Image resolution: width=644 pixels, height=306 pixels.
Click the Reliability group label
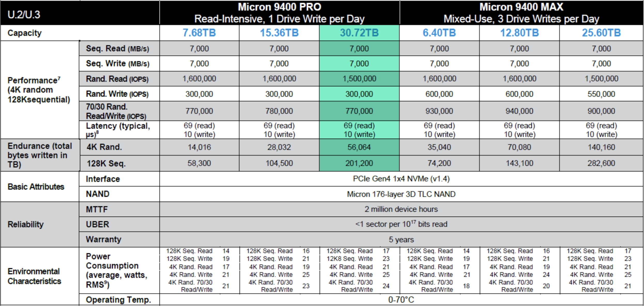[25, 224]
